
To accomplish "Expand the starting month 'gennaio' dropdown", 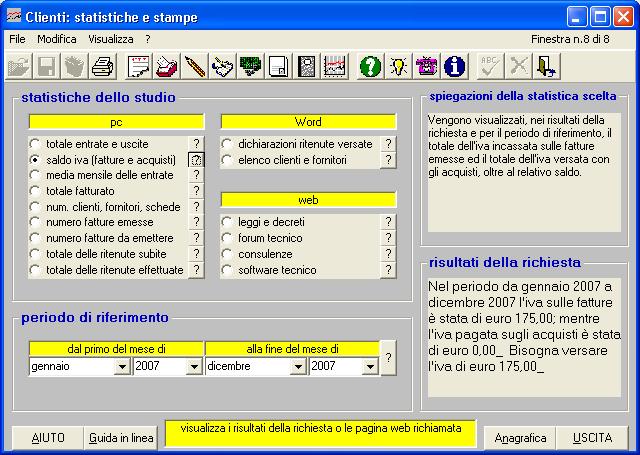I will click(x=122, y=367).
